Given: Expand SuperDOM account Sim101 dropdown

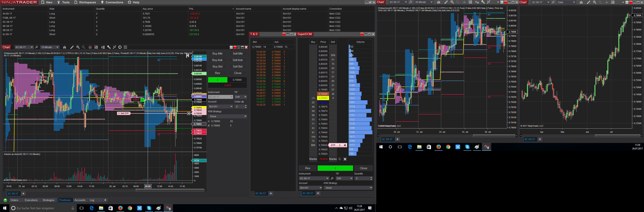Looking at the screenshot, I should pyautogui.click(x=310, y=188).
